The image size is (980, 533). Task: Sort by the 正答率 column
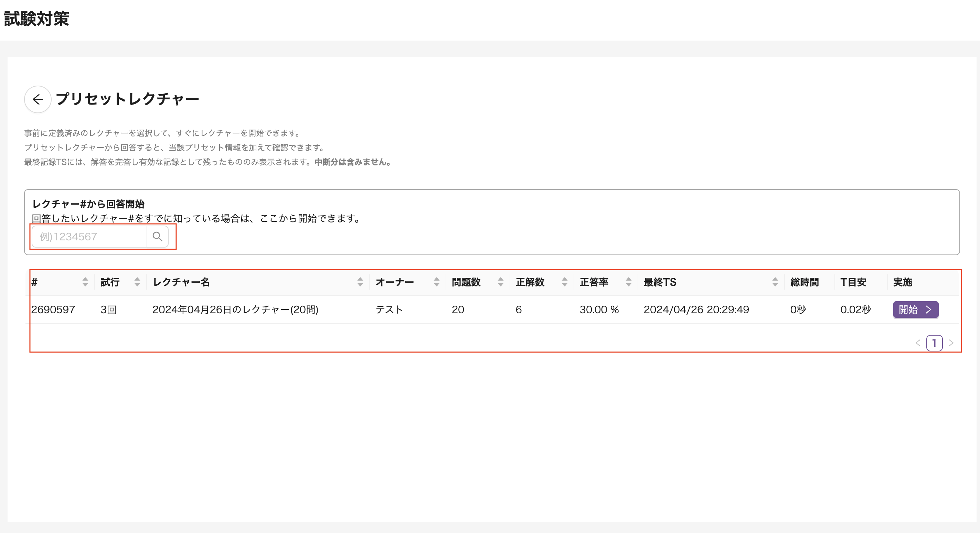(628, 282)
